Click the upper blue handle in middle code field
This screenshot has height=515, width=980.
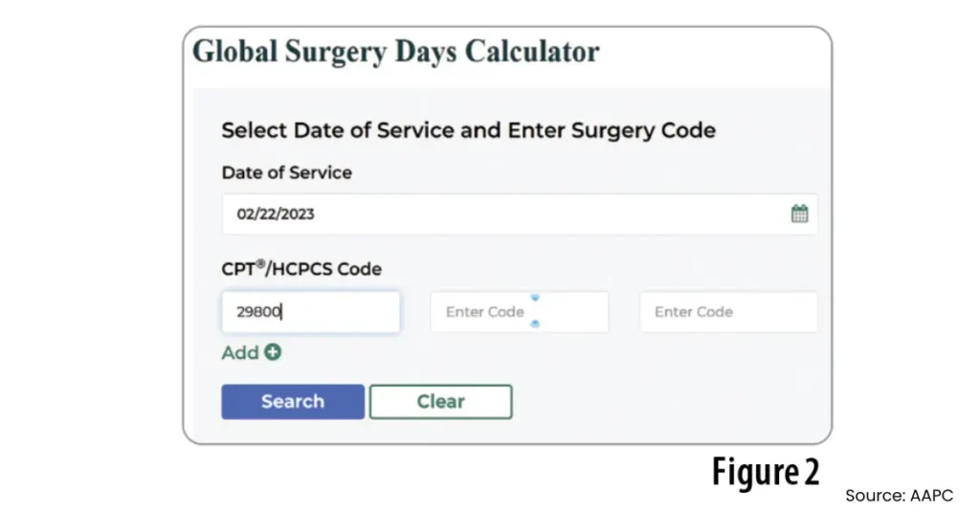pyautogui.click(x=535, y=298)
